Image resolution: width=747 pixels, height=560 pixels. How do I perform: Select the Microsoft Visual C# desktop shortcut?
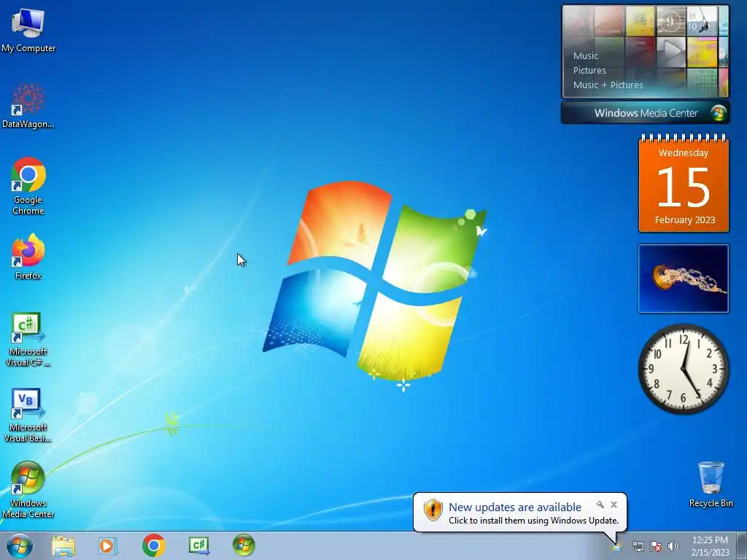coord(28,340)
